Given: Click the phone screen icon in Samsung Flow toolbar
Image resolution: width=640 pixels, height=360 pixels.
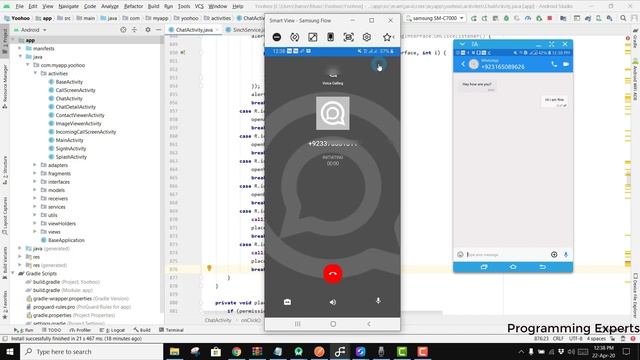Looking at the screenshot, I should (x=331, y=37).
